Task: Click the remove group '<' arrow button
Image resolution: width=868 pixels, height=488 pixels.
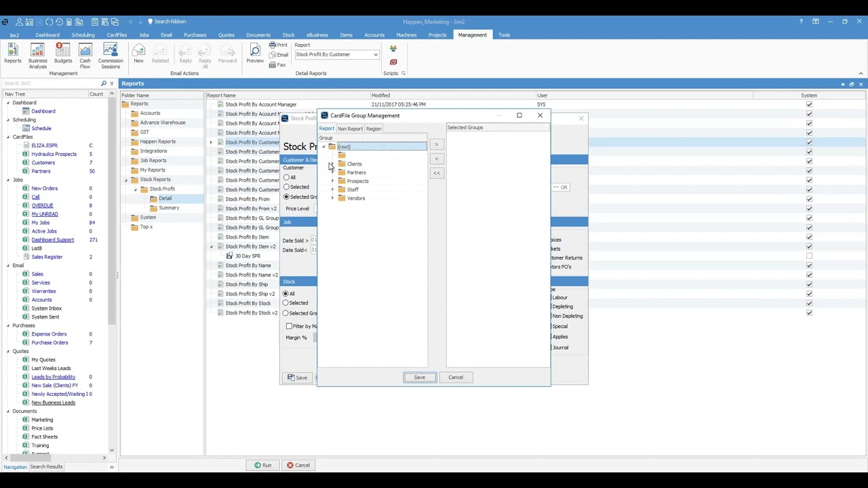Action: [x=437, y=159]
